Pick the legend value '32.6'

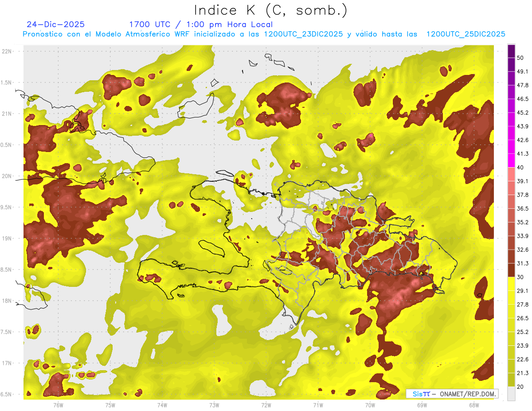pyautogui.click(x=523, y=250)
